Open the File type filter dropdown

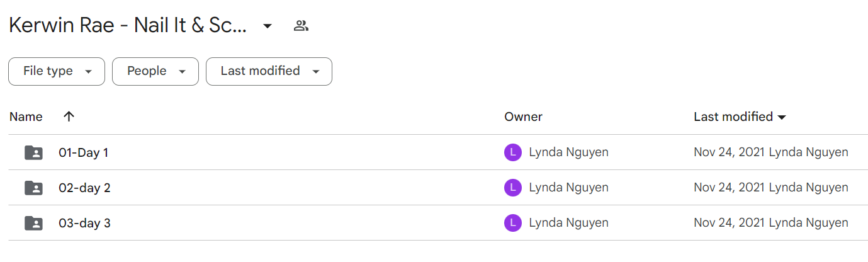pos(57,71)
